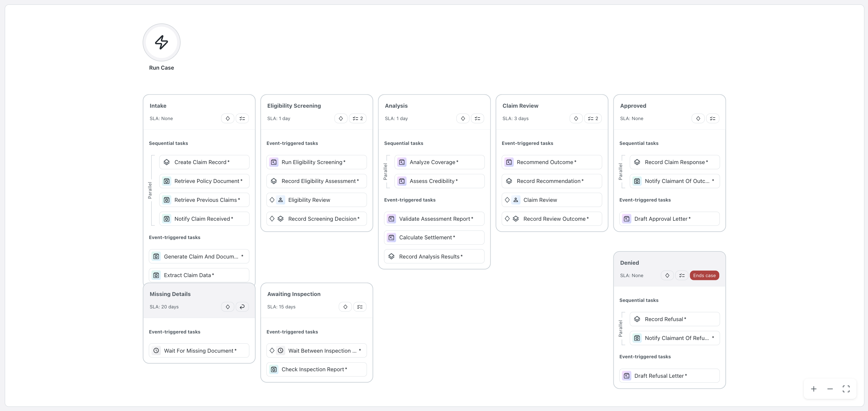Viewport: 868px width, 411px height.
Task: Open the Intake stage task checklist icon
Action: [242, 118]
